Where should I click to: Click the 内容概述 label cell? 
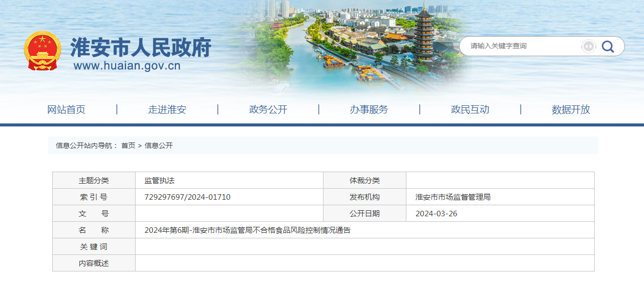94,263
